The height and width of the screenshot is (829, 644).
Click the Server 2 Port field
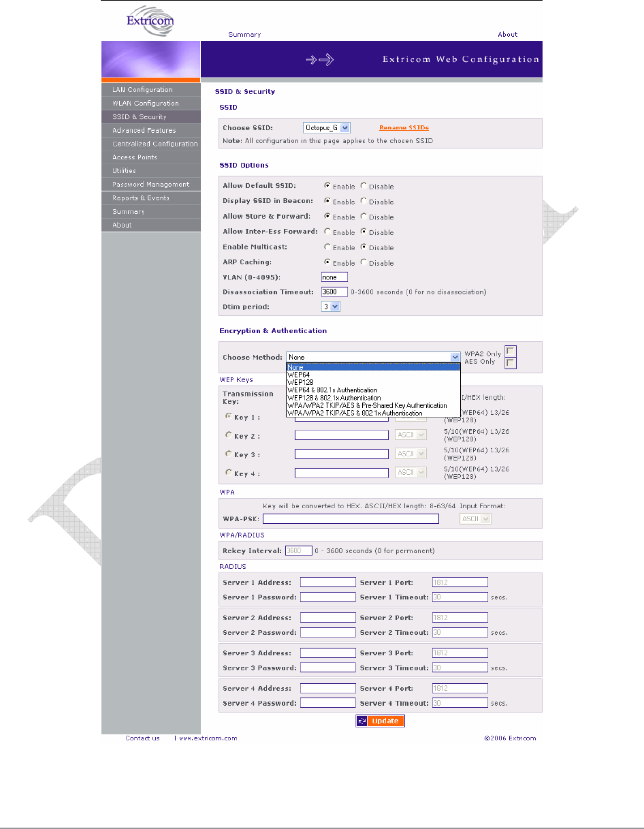[x=460, y=618]
